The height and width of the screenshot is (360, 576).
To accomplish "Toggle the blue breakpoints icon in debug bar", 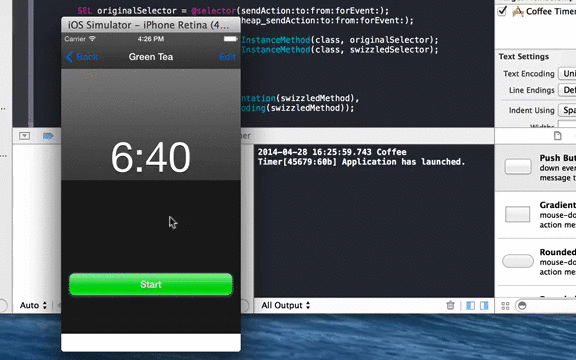I will [x=48, y=136].
